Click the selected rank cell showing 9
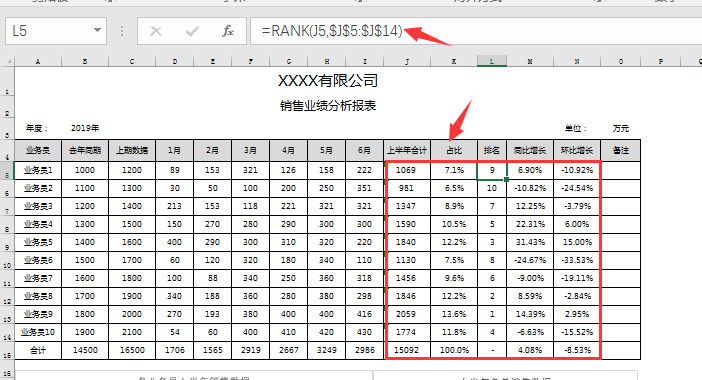702x380 pixels. point(492,171)
